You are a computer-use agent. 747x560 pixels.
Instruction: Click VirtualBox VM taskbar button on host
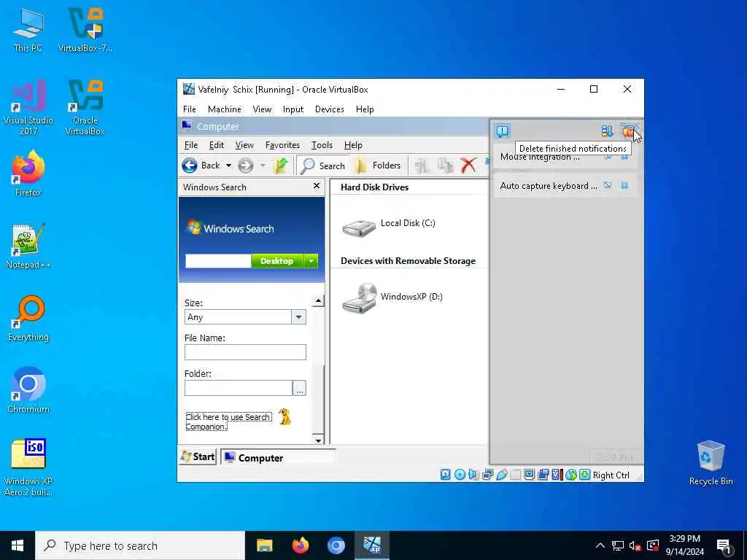372,545
